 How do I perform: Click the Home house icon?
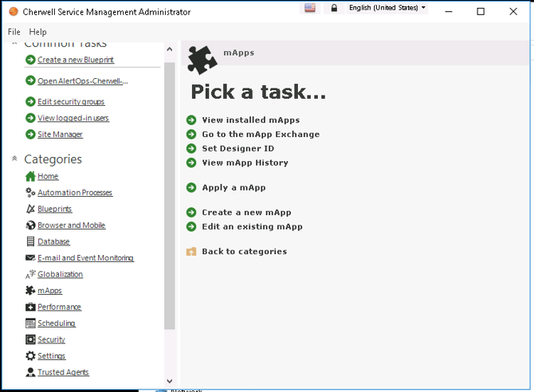click(30, 176)
